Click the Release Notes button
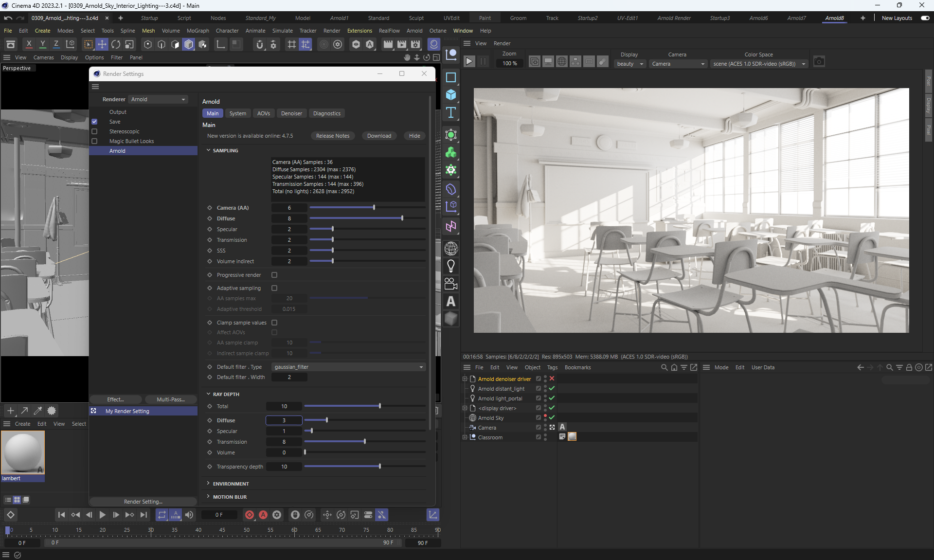 pos(333,136)
